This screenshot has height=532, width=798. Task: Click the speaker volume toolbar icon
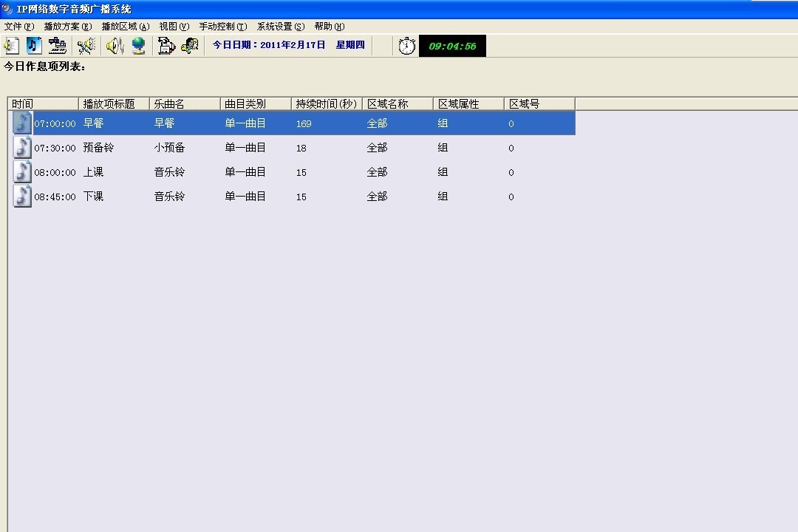(x=113, y=45)
